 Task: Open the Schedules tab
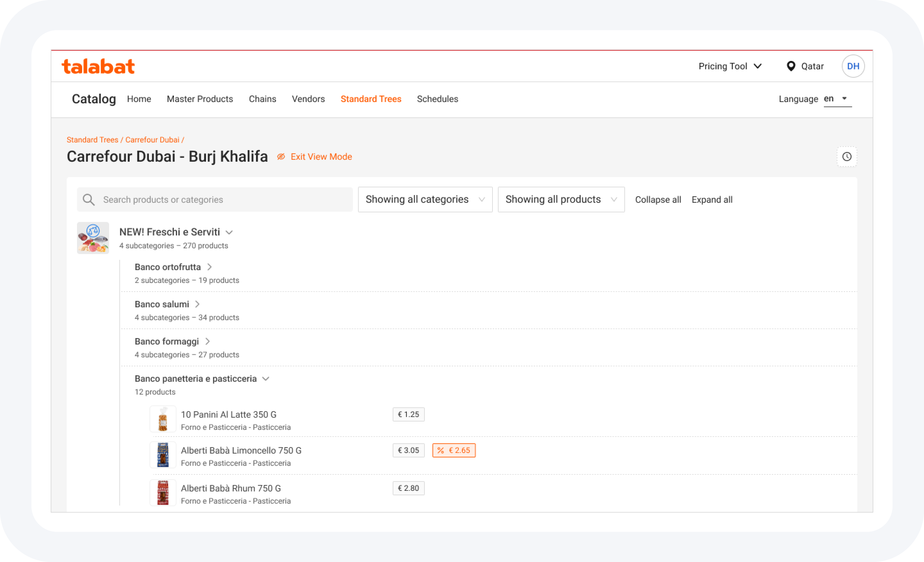(437, 99)
